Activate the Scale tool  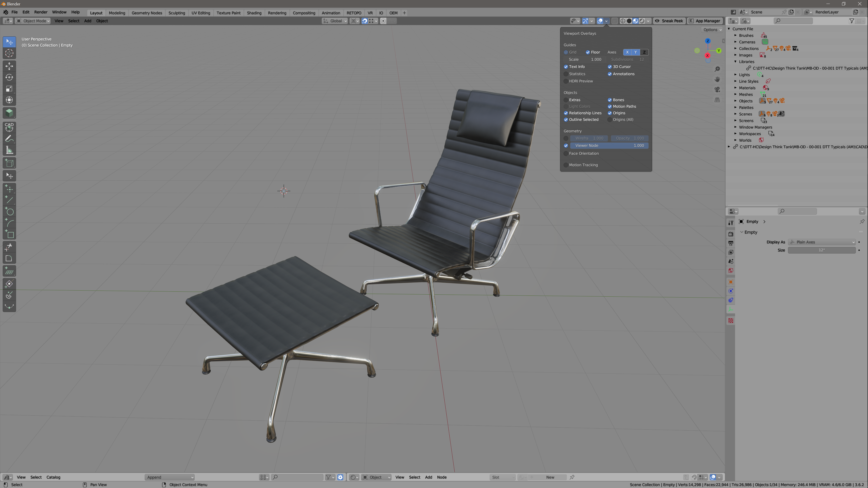point(9,89)
